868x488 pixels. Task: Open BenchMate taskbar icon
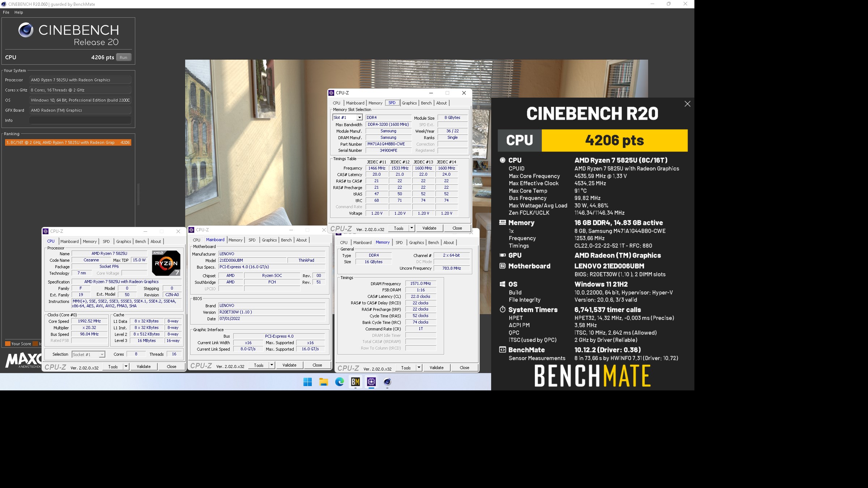[x=356, y=382]
